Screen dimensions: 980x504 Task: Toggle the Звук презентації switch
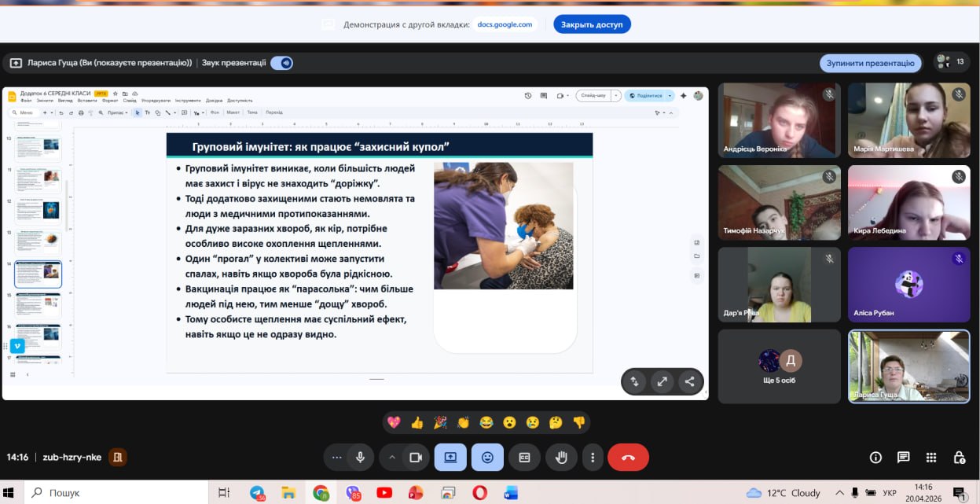coord(281,63)
